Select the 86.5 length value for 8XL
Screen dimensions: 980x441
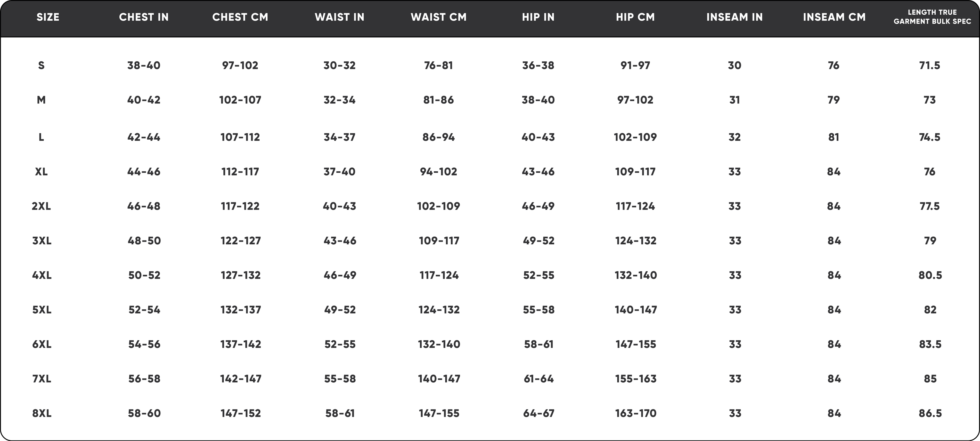pyautogui.click(x=930, y=413)
